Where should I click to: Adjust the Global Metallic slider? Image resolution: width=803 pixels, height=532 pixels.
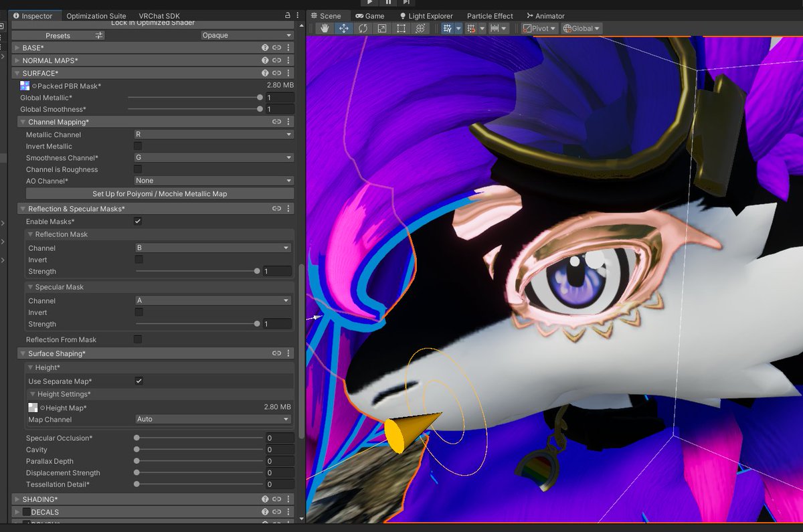click(195, 98)
